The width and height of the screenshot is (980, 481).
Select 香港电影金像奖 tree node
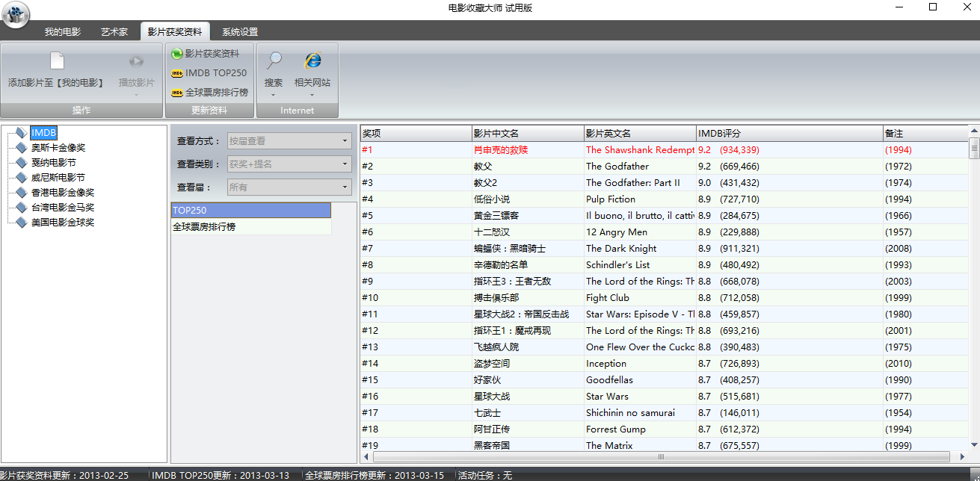click(x=62, y=193)
